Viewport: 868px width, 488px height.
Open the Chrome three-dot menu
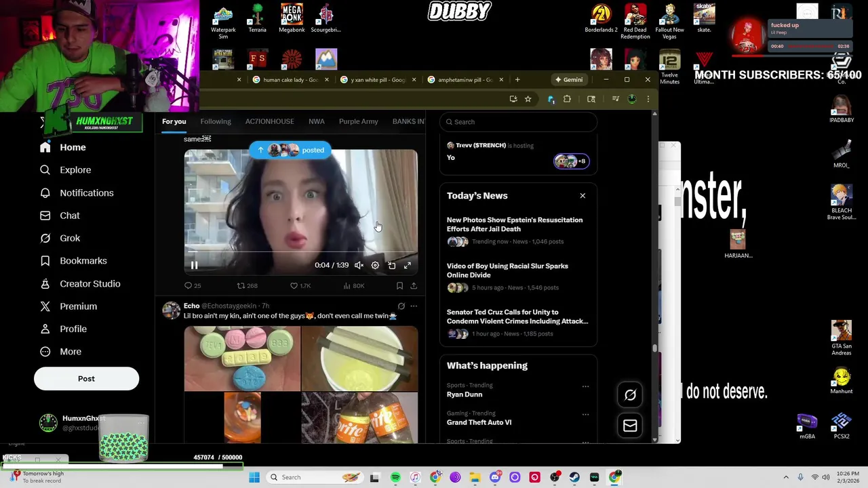(648, 100)
